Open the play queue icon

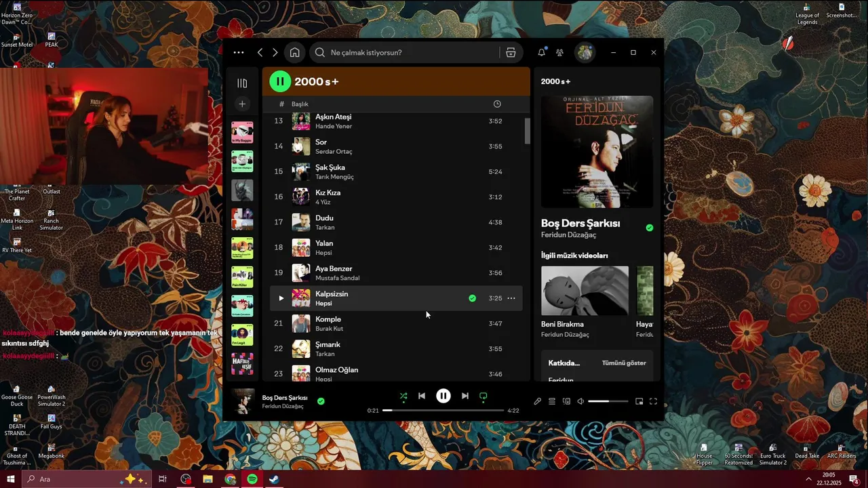(552, 401)
